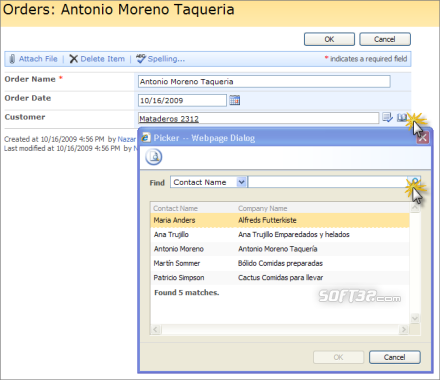Select the Maria Anders row

[x=280, y=220]
